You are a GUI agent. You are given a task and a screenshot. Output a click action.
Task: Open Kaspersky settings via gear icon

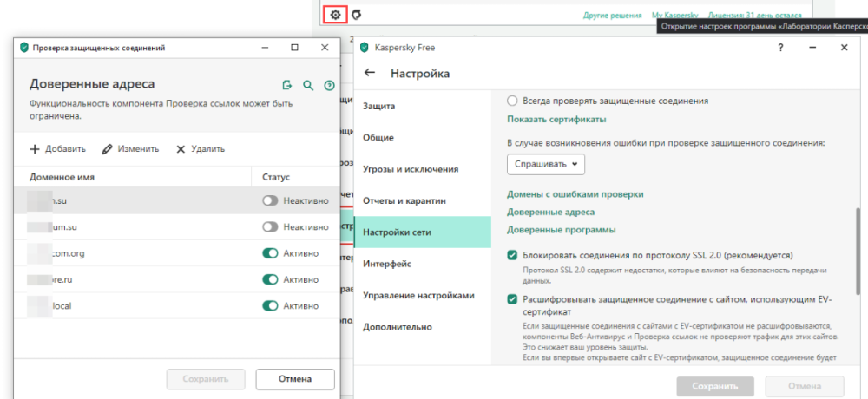tap(335, 15)
